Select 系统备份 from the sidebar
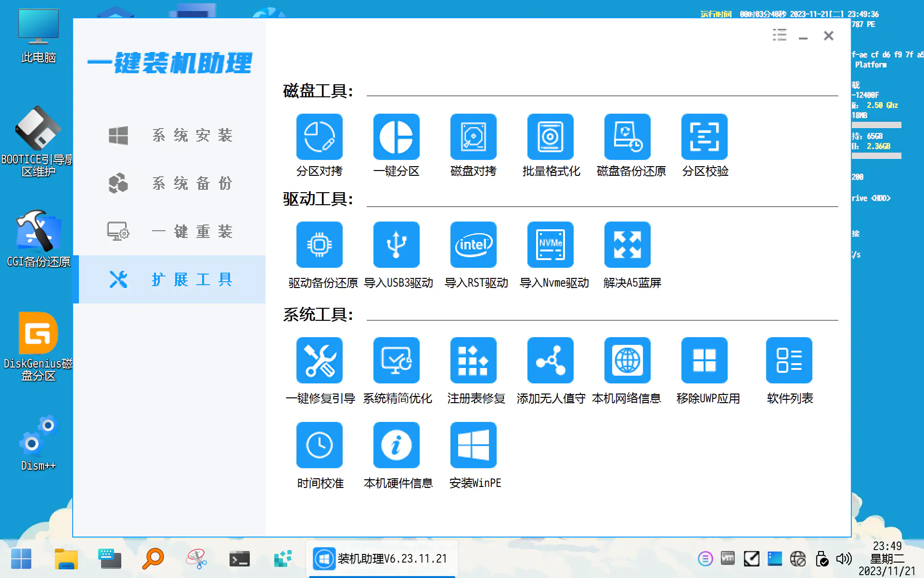The image size is (924, 578). [173, 184]
